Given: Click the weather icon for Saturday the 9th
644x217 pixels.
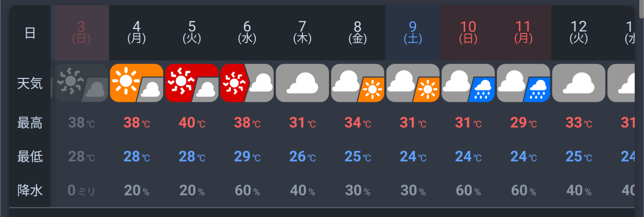Looking at the screenshot, I should 413,83.
